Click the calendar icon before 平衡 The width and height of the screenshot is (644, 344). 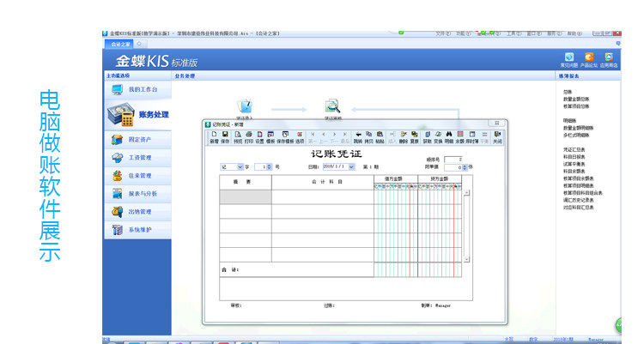pos(472,137)
